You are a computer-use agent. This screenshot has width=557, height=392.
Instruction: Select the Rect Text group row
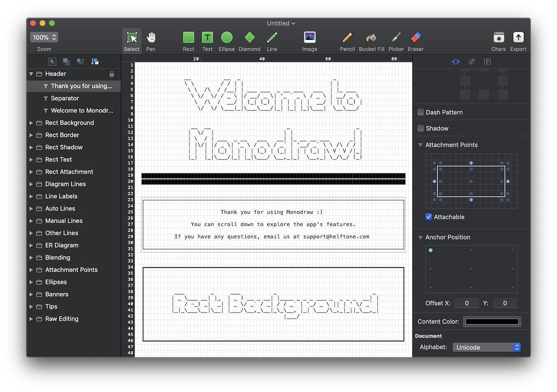74,160
